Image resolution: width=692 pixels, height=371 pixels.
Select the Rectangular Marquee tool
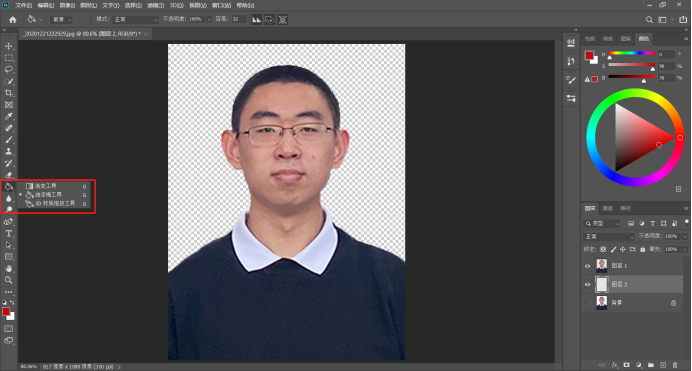tap(8, 58)
